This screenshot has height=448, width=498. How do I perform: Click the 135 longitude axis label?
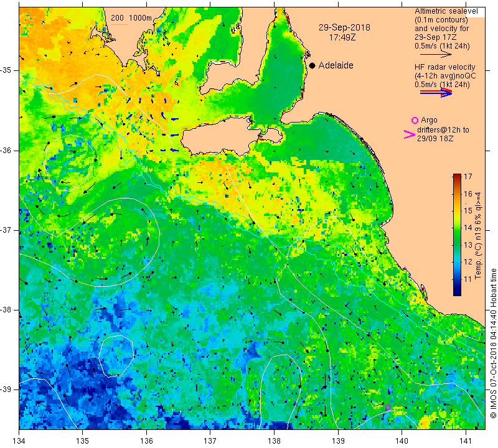pyautogui.click(x=83, y=441)
